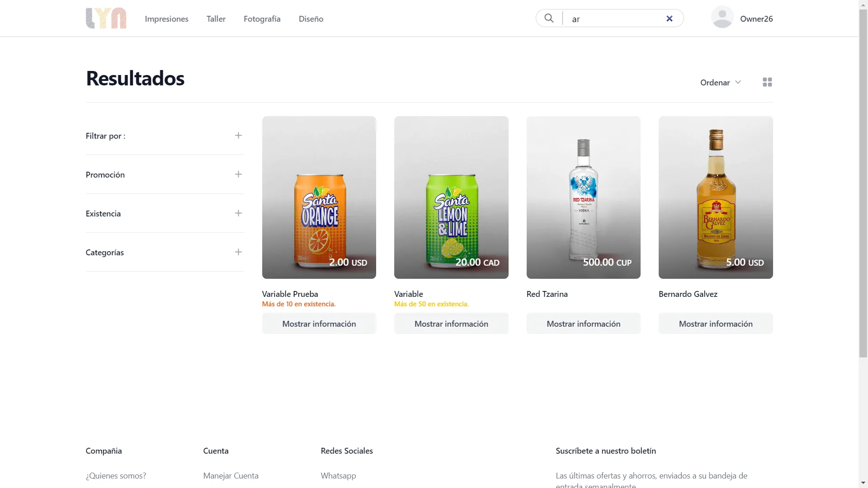Open the Bernardo Galvez brandy image
This screenshot has height=488, width=868.
click(x=716, y=197)
